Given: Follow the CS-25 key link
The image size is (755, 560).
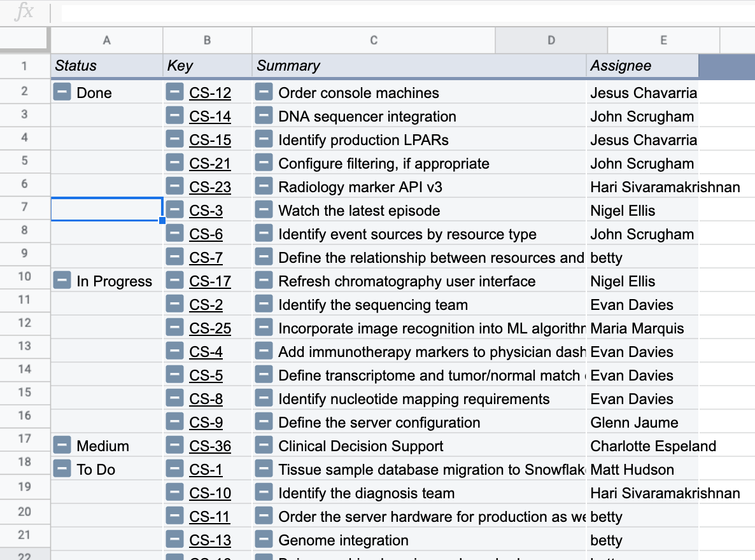Looking at the screenshot, I should pyautogui.click(x=210, y=328).
